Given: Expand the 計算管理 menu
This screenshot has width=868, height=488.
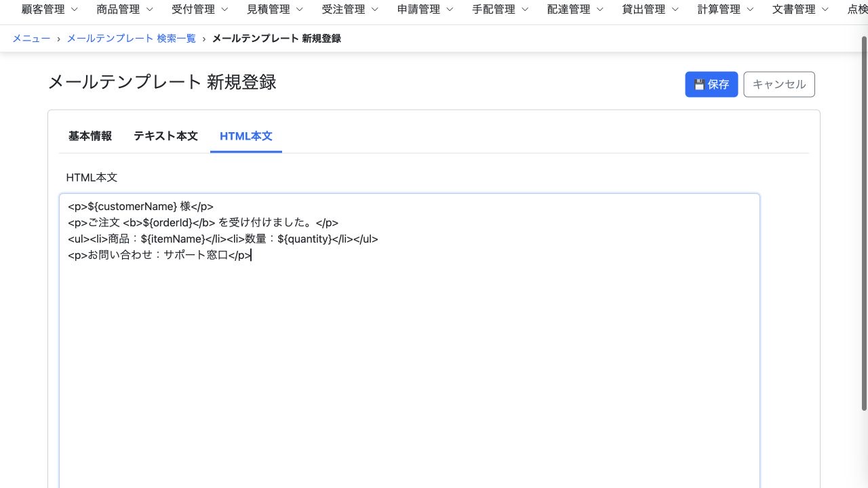Looking at the screenshot, I should (x=726, y=9).
